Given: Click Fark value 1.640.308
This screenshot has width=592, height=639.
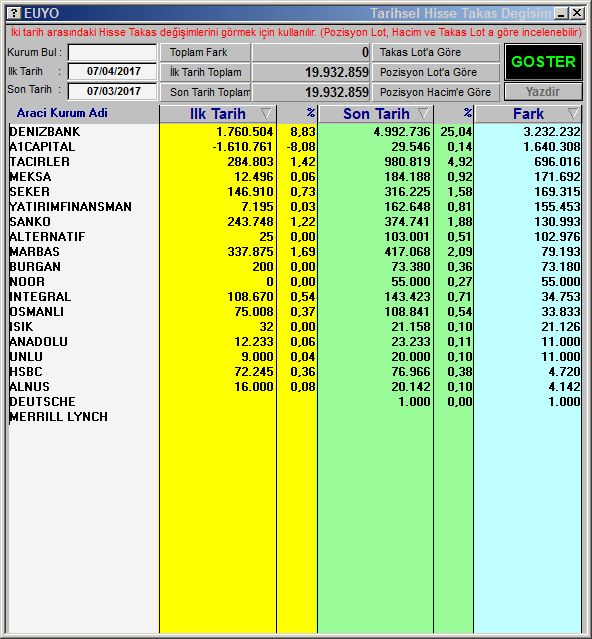Looking at the screenshot, I should (552, 147).
